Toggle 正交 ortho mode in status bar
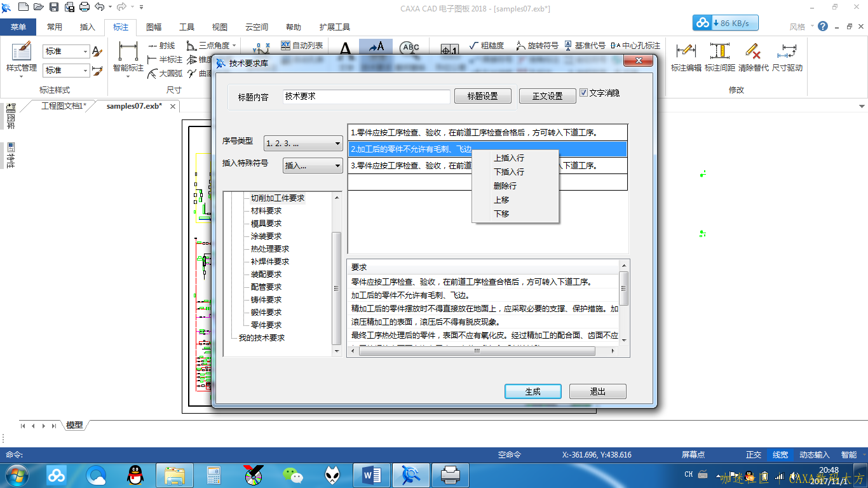Viewport: 868px width, 488px height. 754,455
